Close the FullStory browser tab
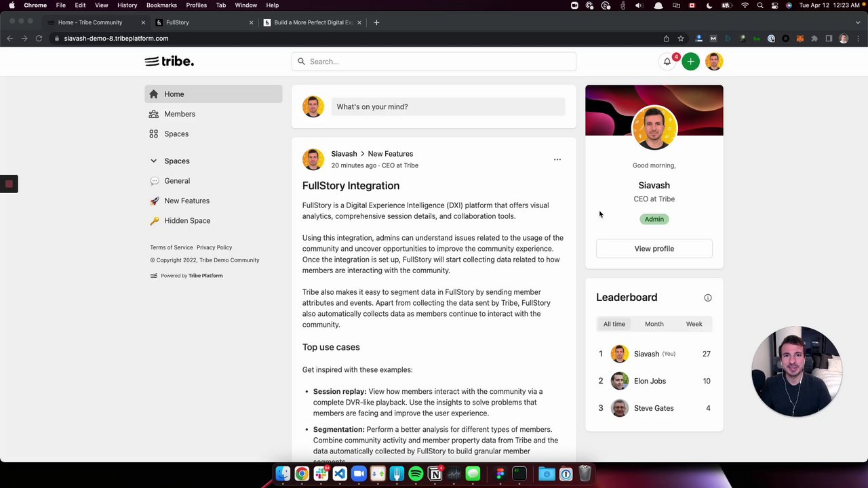868x488 pixels. coord(251,22)
